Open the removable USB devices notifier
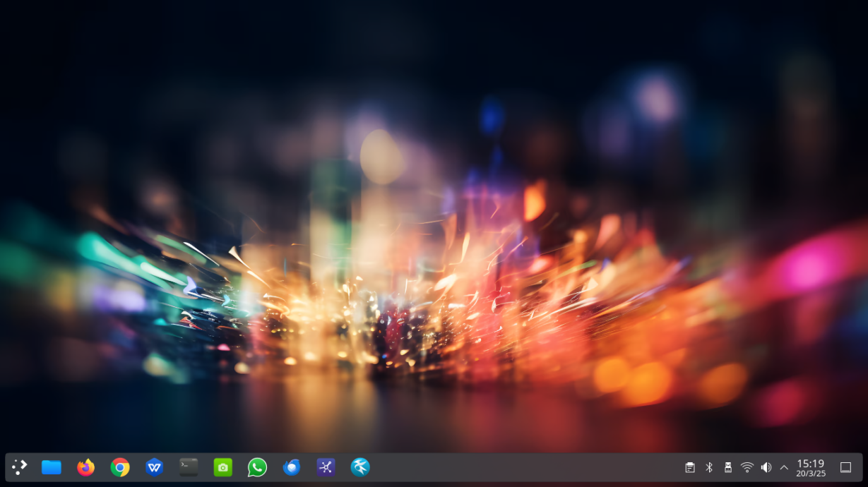This screenshot has height=487, width=868. [728, 467]
